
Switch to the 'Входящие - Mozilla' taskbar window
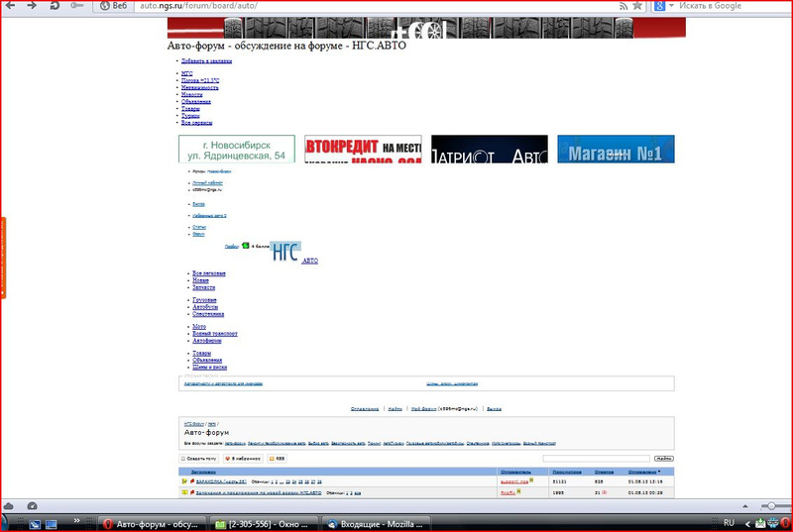click(377, 524)
